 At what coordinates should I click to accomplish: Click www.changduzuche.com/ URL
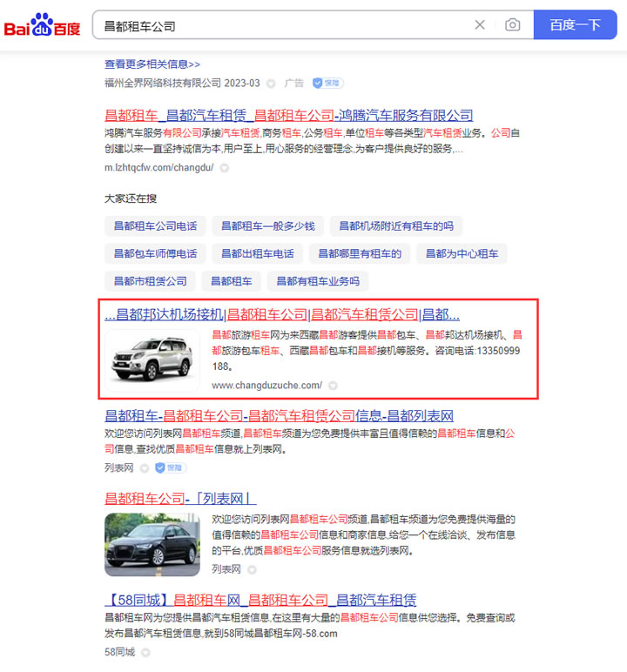266,386
